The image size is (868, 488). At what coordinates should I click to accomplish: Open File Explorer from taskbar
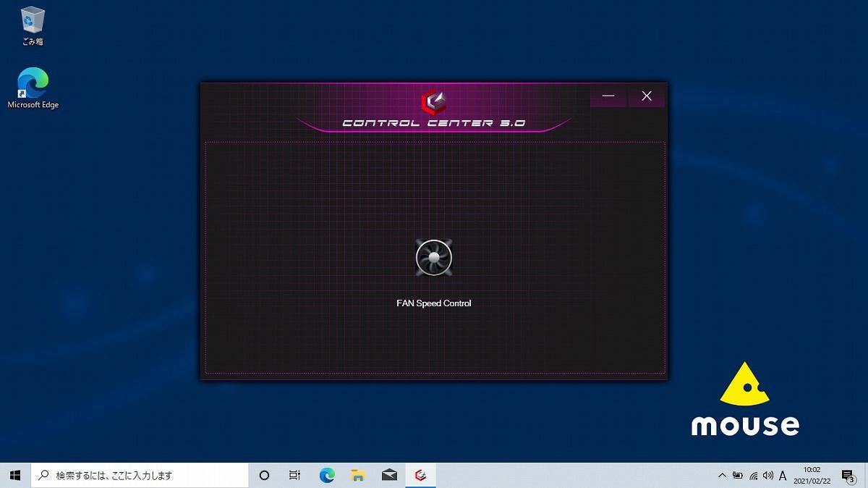tap(358, 476)
